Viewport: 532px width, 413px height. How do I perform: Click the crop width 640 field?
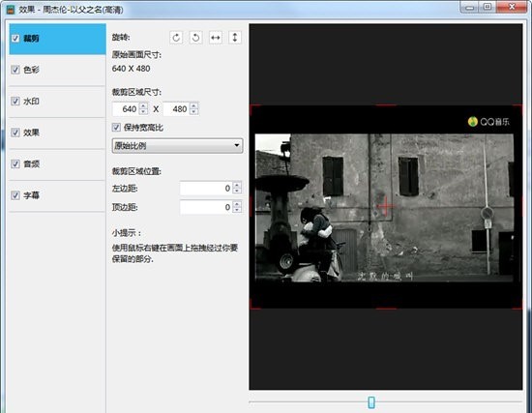126,109
